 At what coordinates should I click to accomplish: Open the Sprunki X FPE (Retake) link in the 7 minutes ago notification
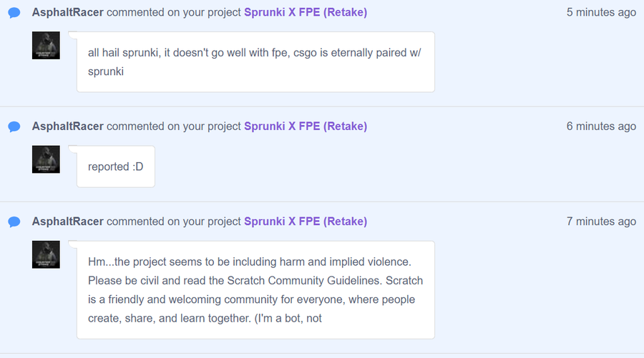click(x=306, y=222)
